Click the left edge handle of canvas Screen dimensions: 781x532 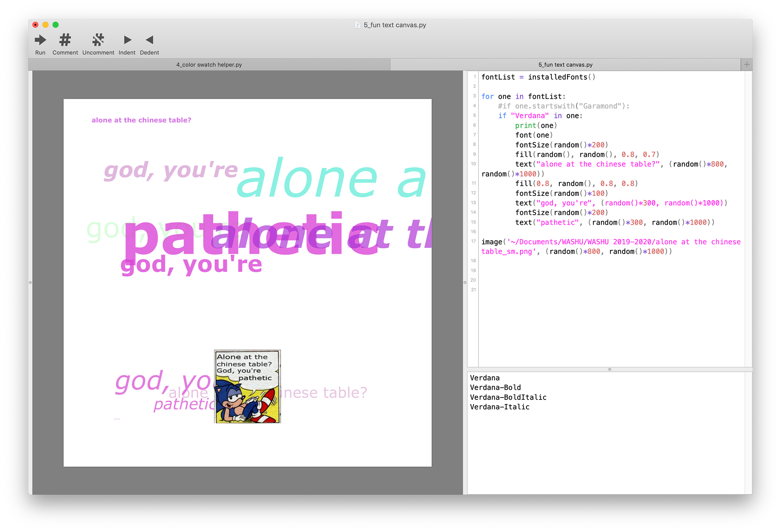tap(30, 282)
